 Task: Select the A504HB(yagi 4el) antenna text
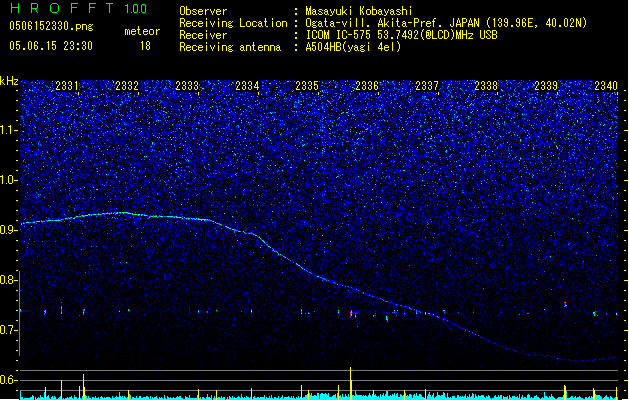click(353, 47)
